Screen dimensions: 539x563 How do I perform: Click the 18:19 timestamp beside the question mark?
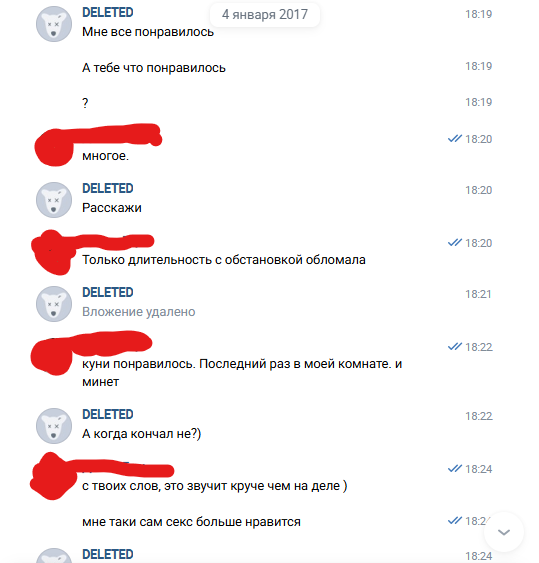[x=478, y=102]
